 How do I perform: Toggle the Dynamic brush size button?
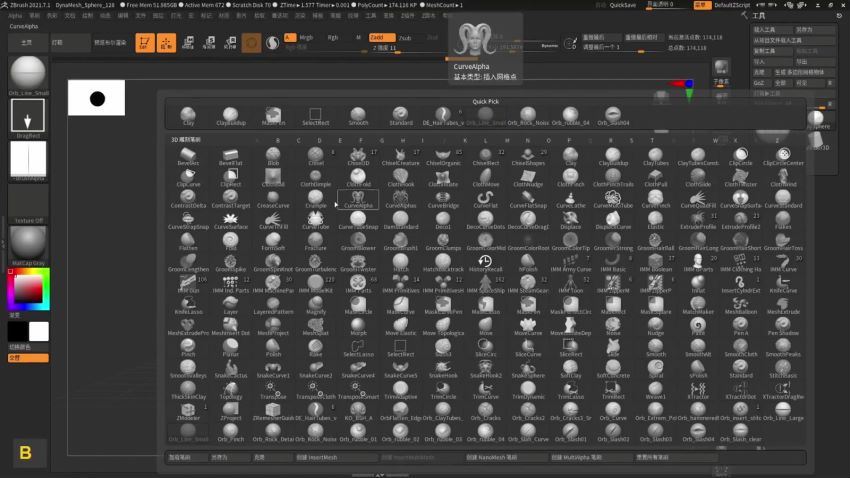pos(549,46)
